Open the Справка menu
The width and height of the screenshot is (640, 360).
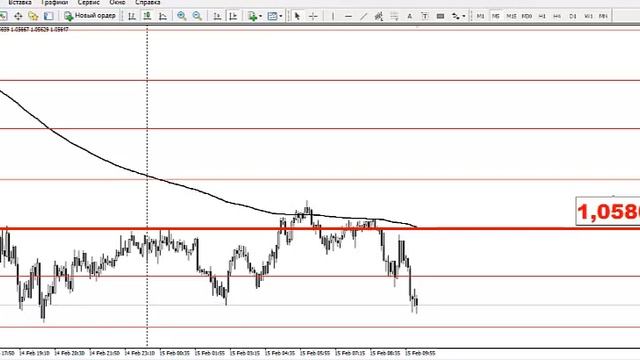click(147, 2)
